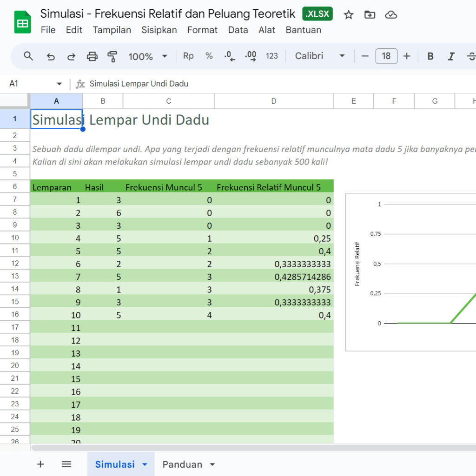Click the undo arrow icon
476x476 pixels.
tap(51, 57)
